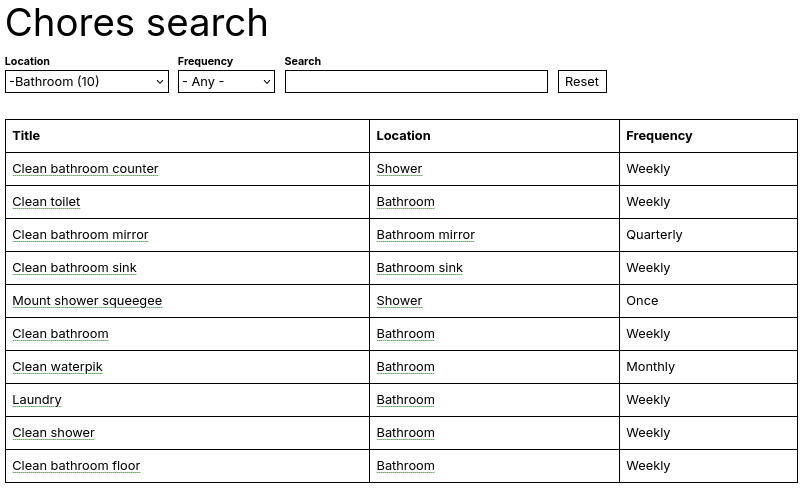The width and height of the screenshot is (805, 491).
Task: Click the Bathroom sink location link
Action: [419, 268]
